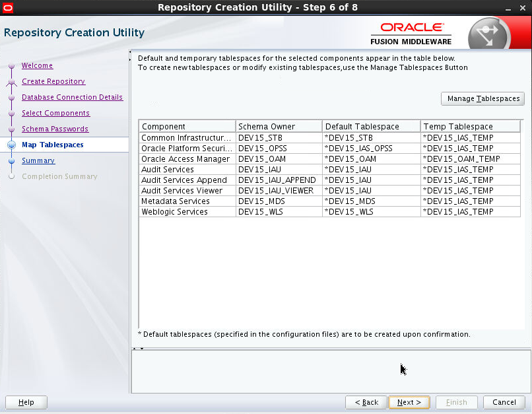Collapse message pane using splitter arrows

142,349
